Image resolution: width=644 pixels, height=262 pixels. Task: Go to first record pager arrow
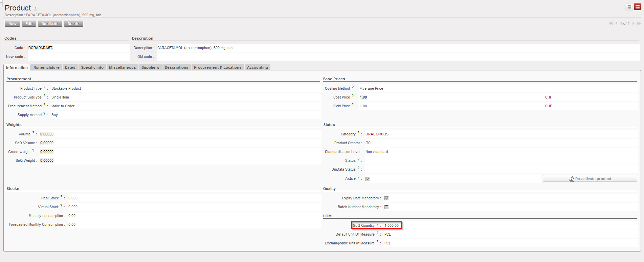click(x=610, y=23)
